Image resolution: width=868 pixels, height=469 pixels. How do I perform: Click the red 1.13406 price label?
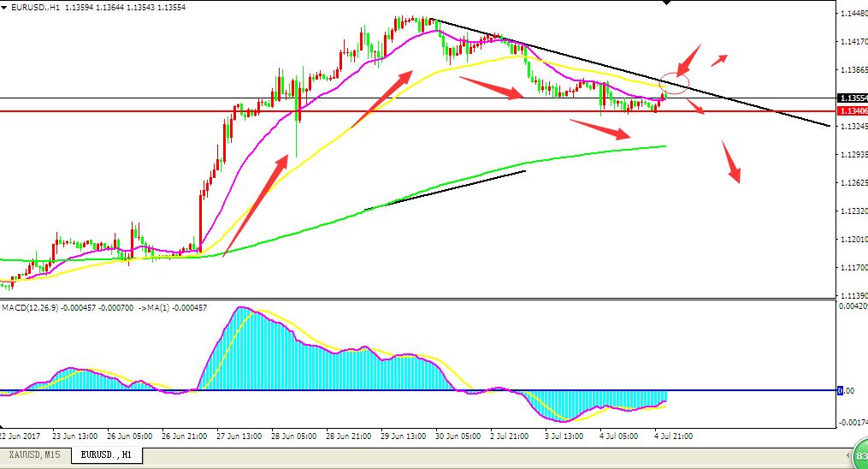(851, 111)
